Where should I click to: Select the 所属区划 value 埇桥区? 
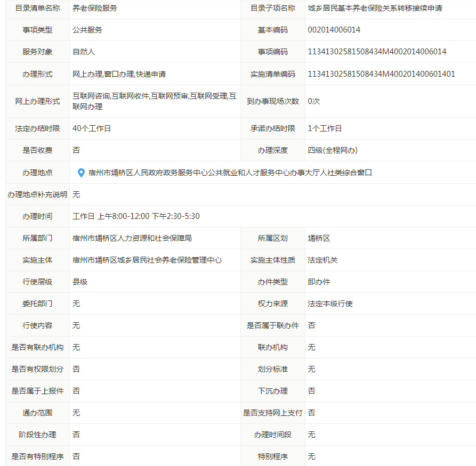(319, 238)
